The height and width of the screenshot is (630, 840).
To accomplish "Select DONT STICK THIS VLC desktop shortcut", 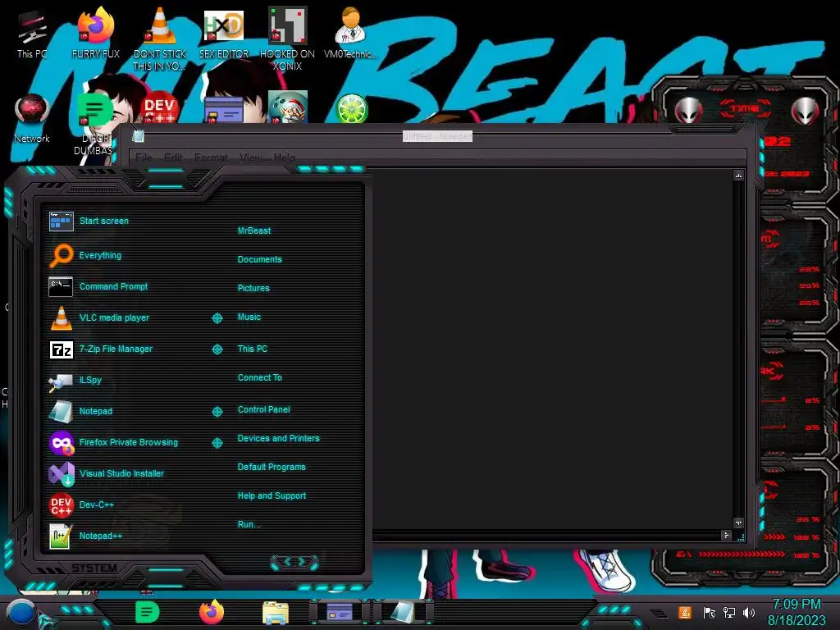I will 160,39.
